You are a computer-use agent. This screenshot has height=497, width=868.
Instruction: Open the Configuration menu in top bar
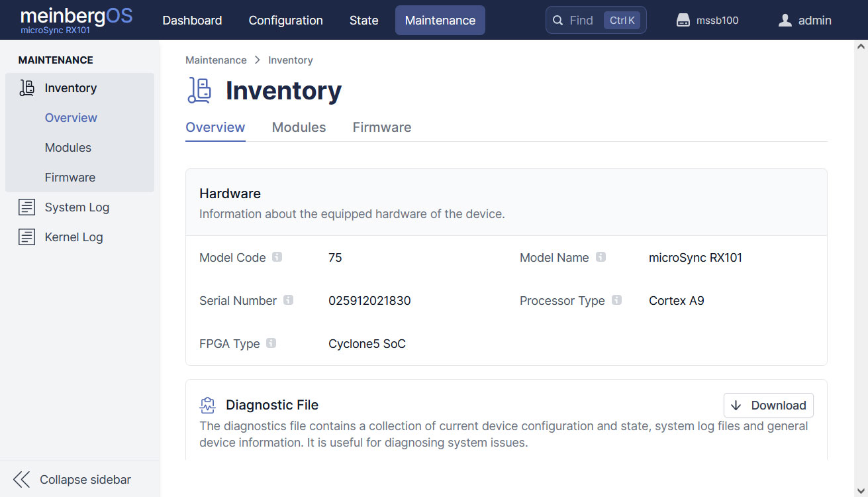pos(285,21)
